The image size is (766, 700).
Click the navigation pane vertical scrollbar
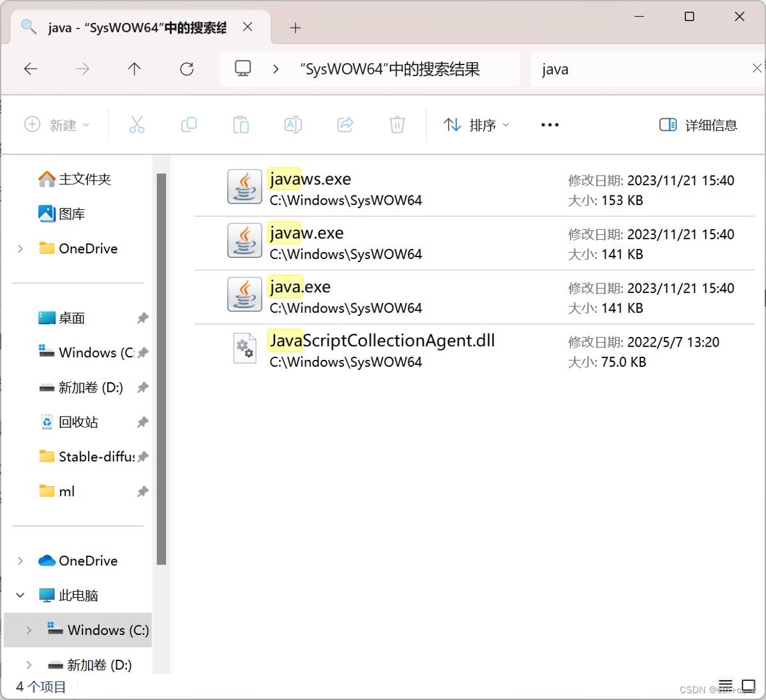(161, 370)
